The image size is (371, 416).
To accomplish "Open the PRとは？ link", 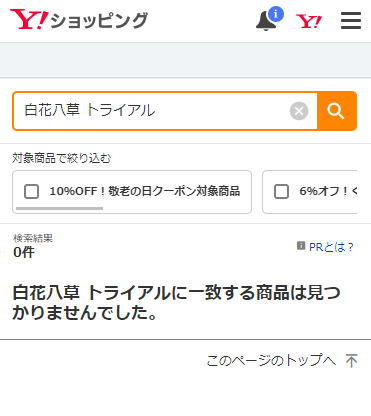I will click(x=331, y=247).
